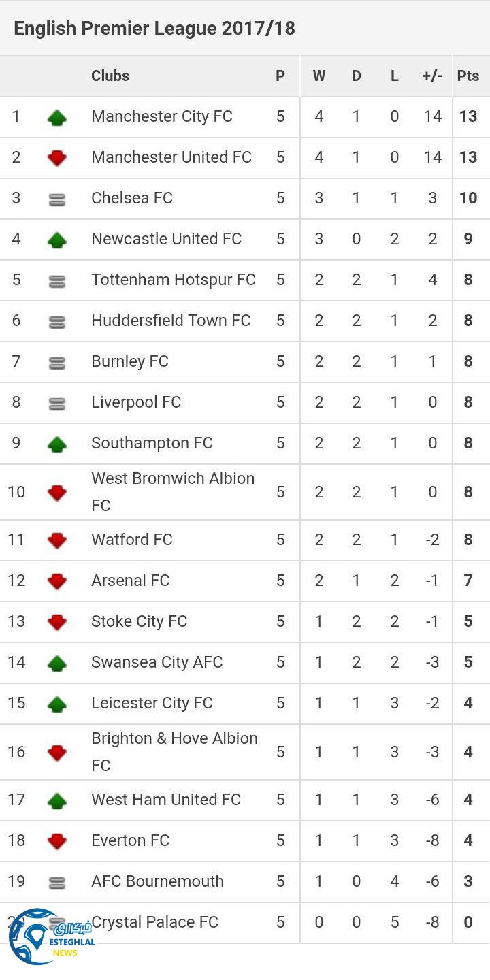
Task: Click Newcastle United's green up arrow icon
Action: pyautogui.click(x=57, y=240)
